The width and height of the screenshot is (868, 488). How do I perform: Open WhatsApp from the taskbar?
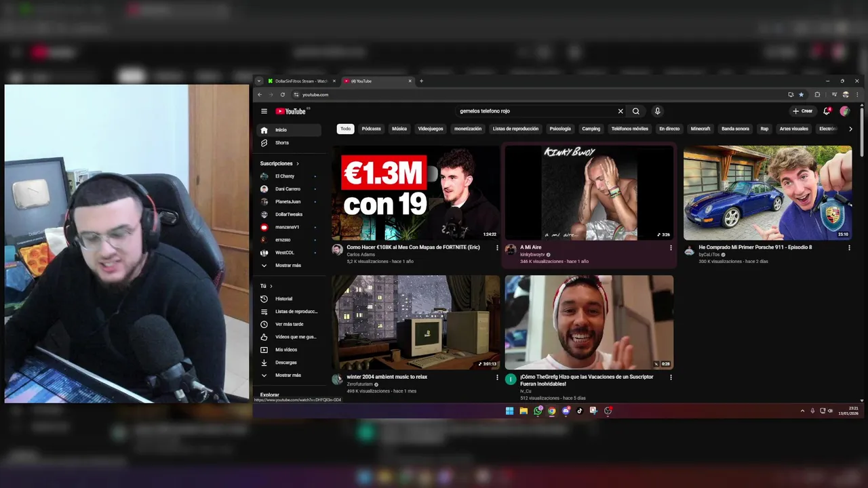[x=538, y=411]
